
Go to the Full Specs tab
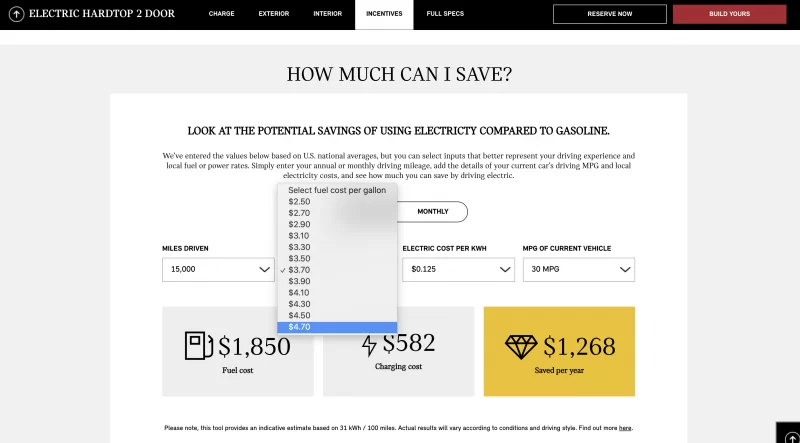coord(443,14)
